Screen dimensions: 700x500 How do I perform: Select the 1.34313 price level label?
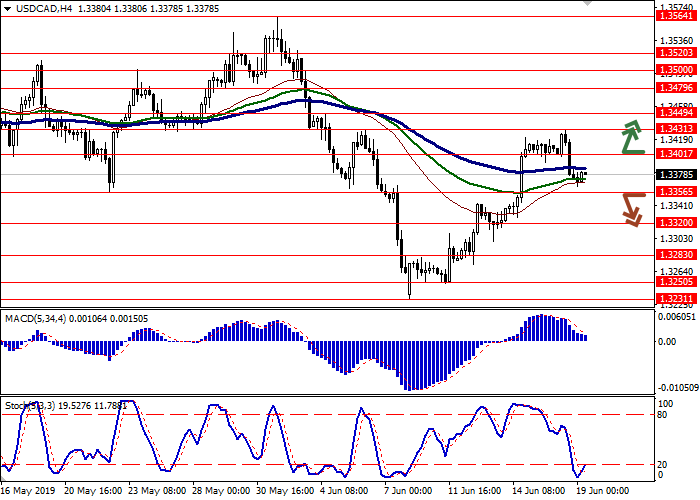[x=671, y=129]
